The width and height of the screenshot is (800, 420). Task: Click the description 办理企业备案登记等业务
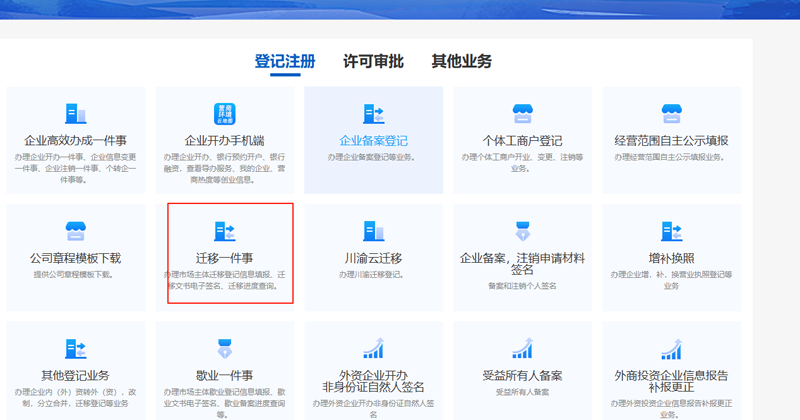[371, 157]
